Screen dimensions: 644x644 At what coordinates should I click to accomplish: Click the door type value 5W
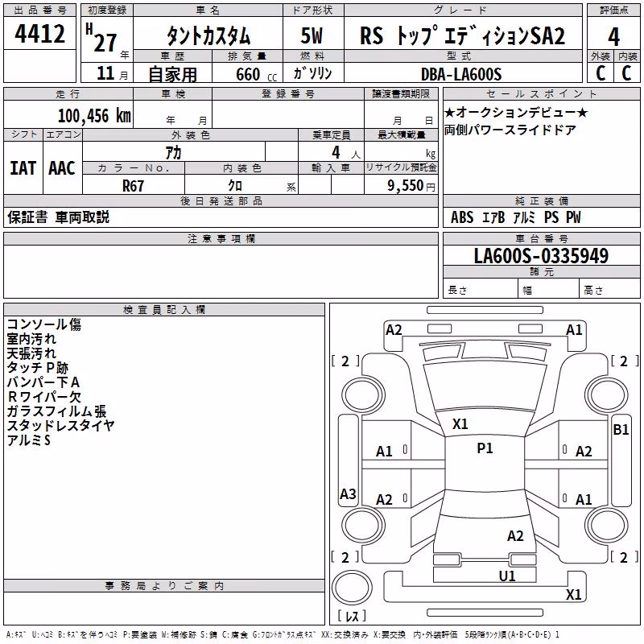click(312, 35)
